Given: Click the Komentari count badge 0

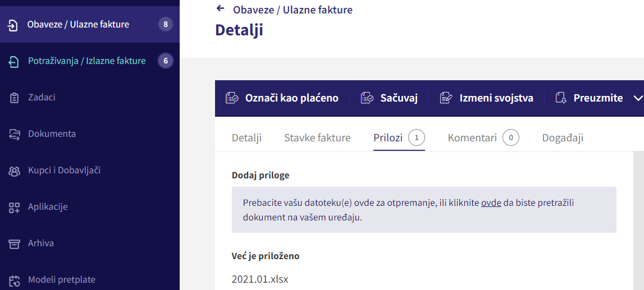Looking at the screenshot, I should (511, 138).
